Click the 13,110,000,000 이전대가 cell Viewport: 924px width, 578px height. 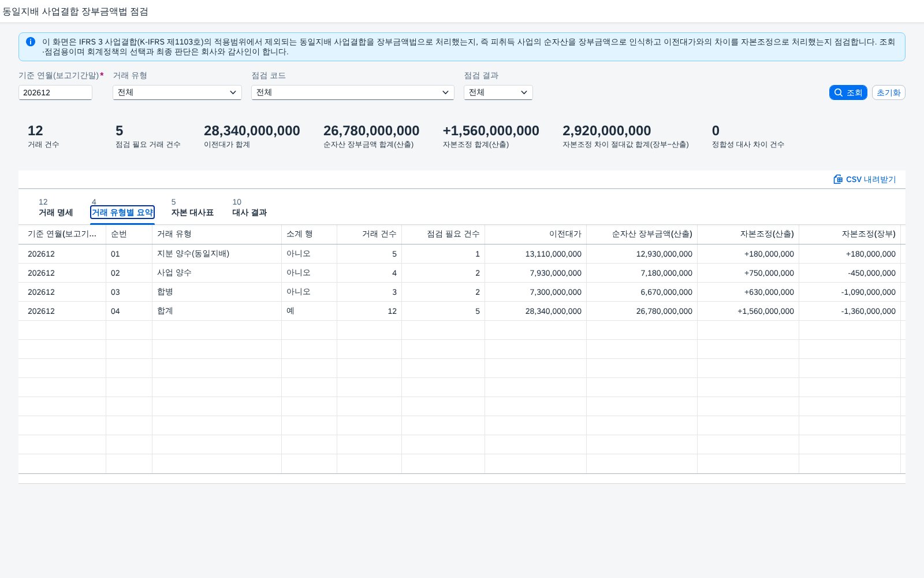tap(535, 254)
